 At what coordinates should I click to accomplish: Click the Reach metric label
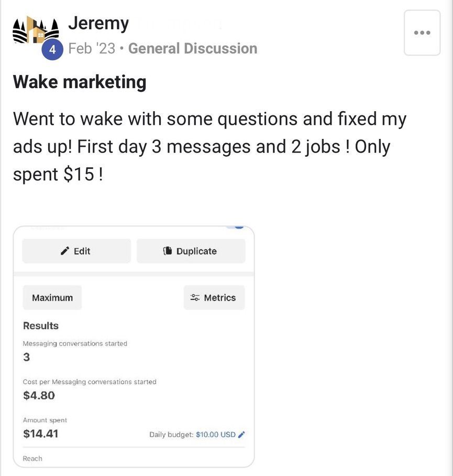(x=32, y=459)
